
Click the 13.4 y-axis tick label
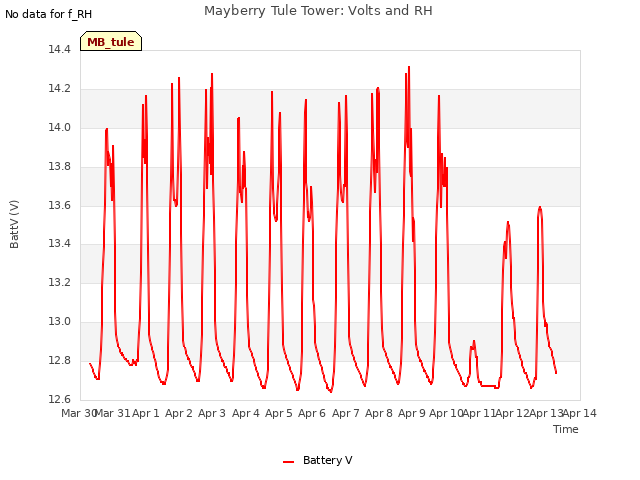pos(59,244)
